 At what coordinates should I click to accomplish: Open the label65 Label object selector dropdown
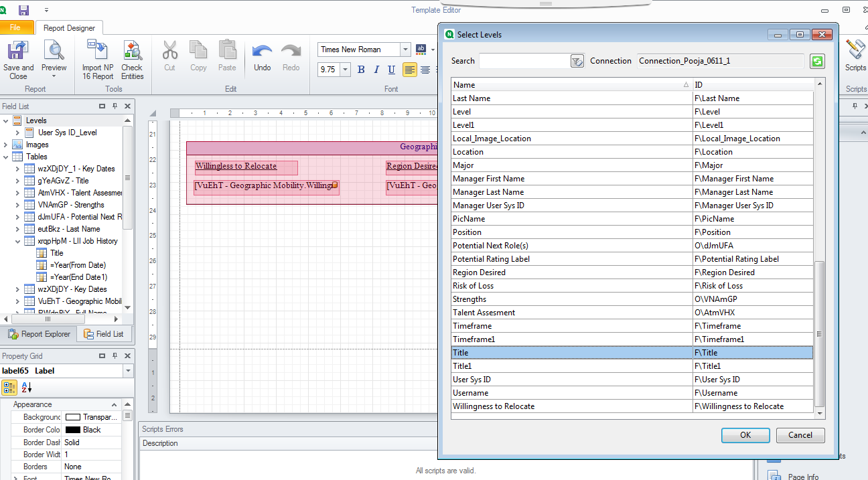point(128,371)
